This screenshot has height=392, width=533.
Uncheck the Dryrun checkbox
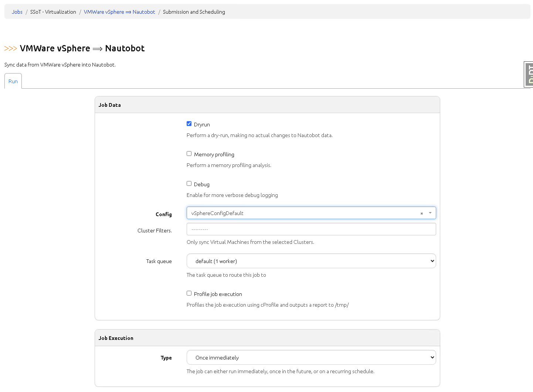click(x=189, y=124)
